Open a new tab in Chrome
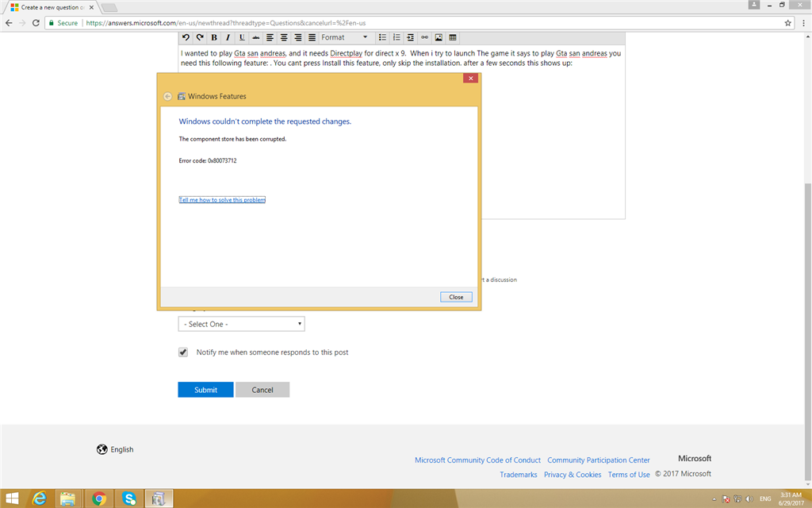This screenshot has width=812, height=508. point(109,8)
